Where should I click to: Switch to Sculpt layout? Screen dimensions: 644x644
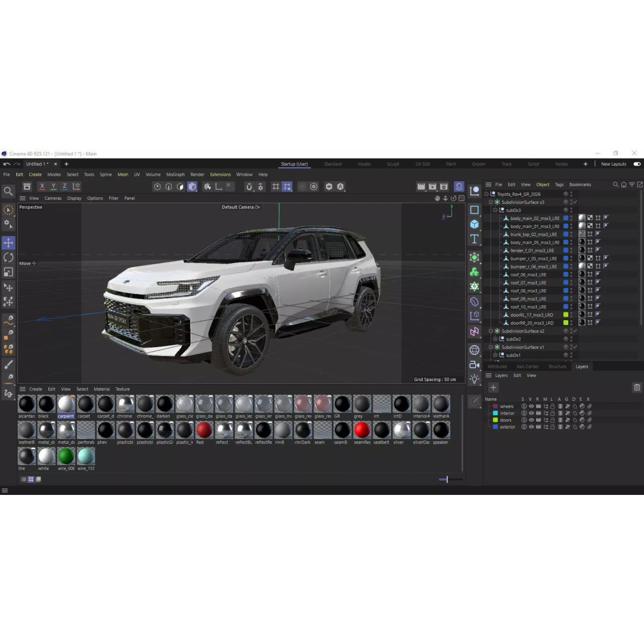pyautogui.click(x=393, y=164)
